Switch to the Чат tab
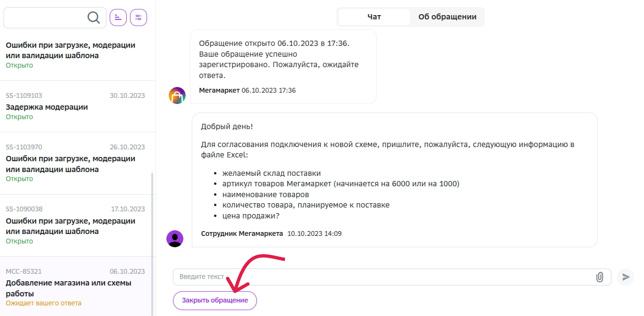Viewport: 644px width, 316px height. pos(374,17)
